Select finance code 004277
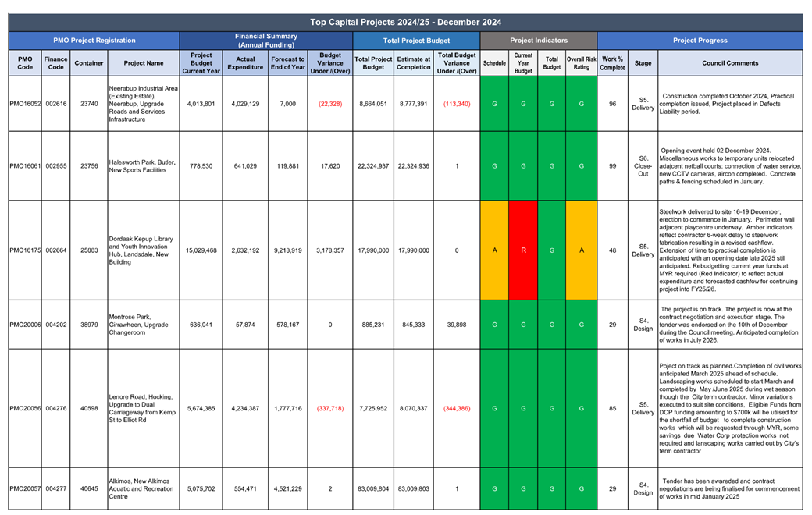 click(56, 488)
